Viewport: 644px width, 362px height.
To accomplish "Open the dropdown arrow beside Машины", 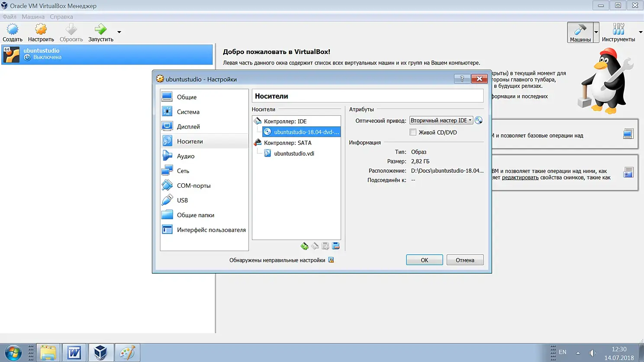I will [596, 32].
